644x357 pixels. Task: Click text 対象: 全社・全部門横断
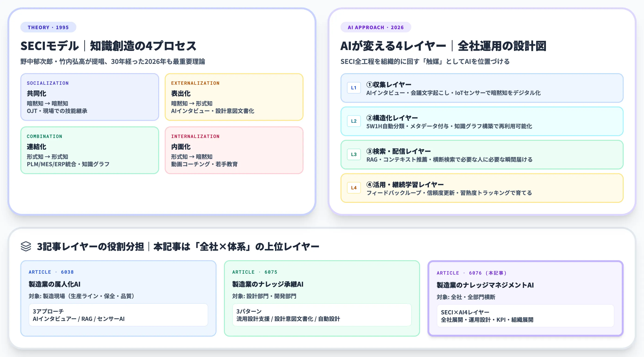pyautogui.click(x=466, y=297)
